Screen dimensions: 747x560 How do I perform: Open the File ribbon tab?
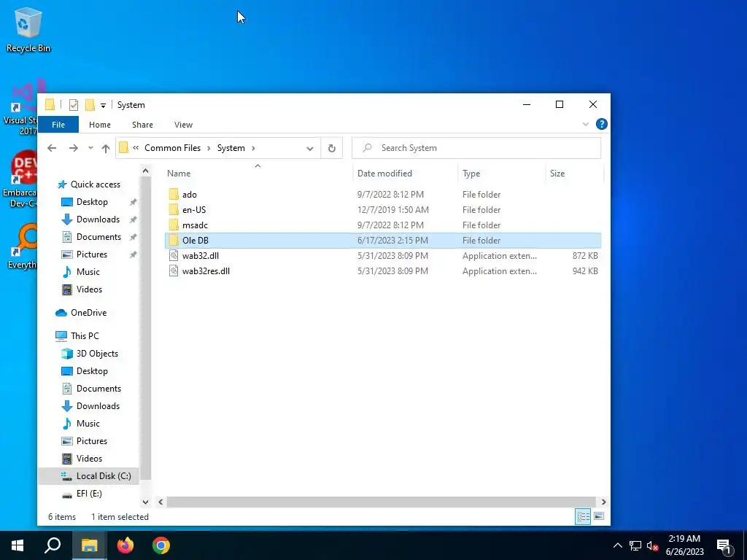click(x=58, y=125)
